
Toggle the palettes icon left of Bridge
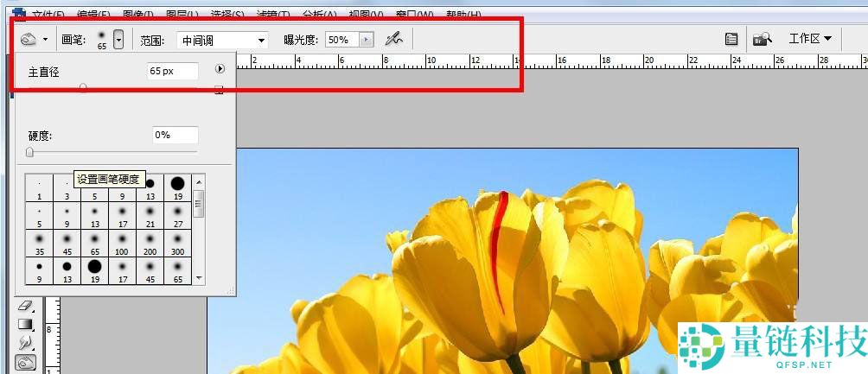731,39
